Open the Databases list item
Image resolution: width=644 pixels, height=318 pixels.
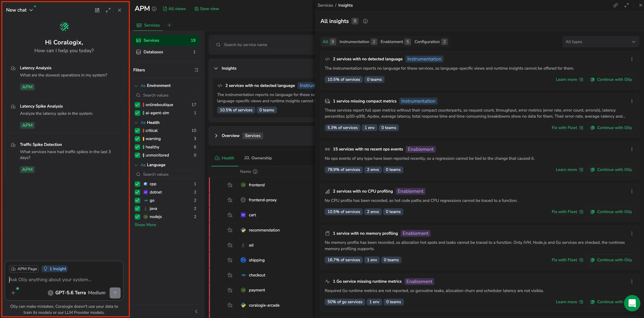click(x=165, y=52)
